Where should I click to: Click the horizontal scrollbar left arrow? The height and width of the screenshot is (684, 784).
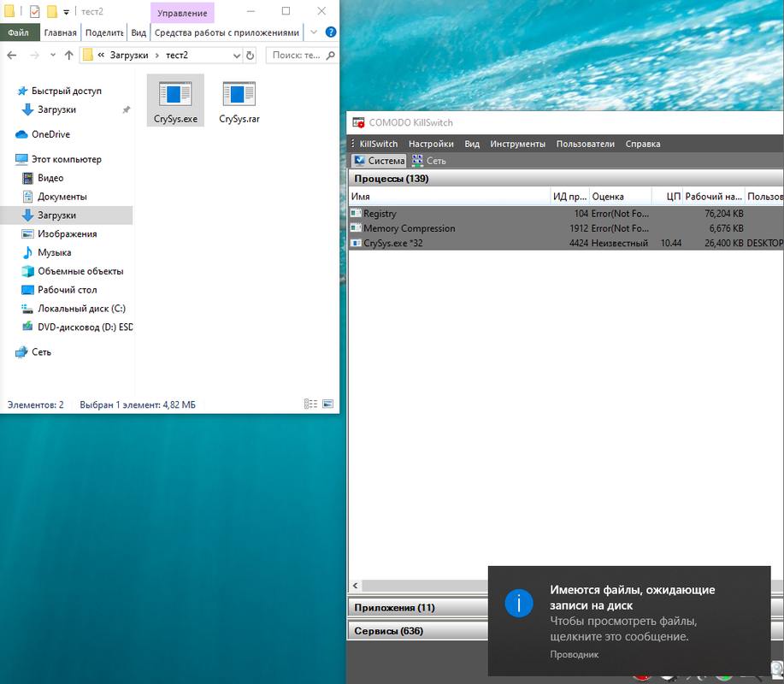coord(356,586)
